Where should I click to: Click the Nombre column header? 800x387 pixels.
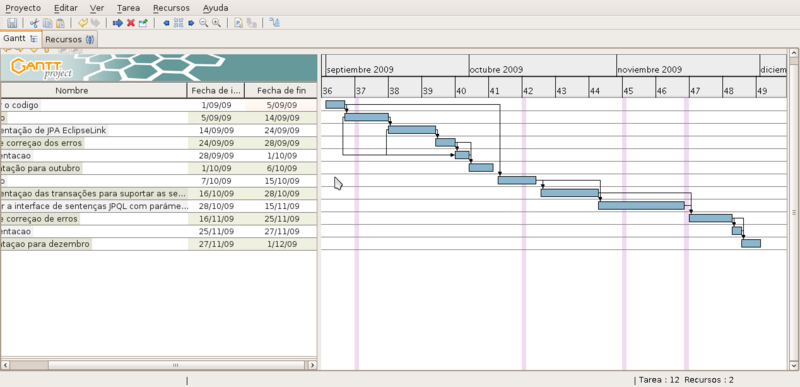tap(93, 90)
